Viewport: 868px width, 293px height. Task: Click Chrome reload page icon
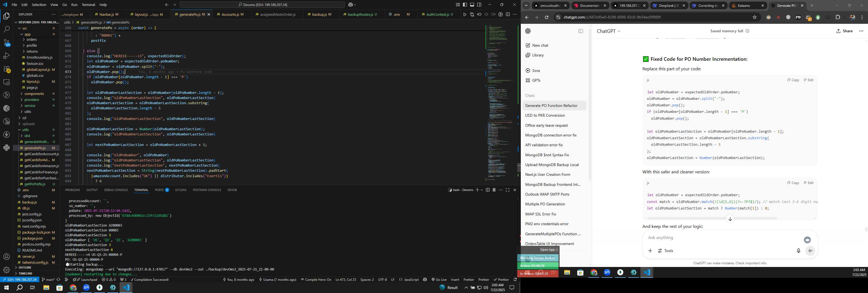point(547,17)
